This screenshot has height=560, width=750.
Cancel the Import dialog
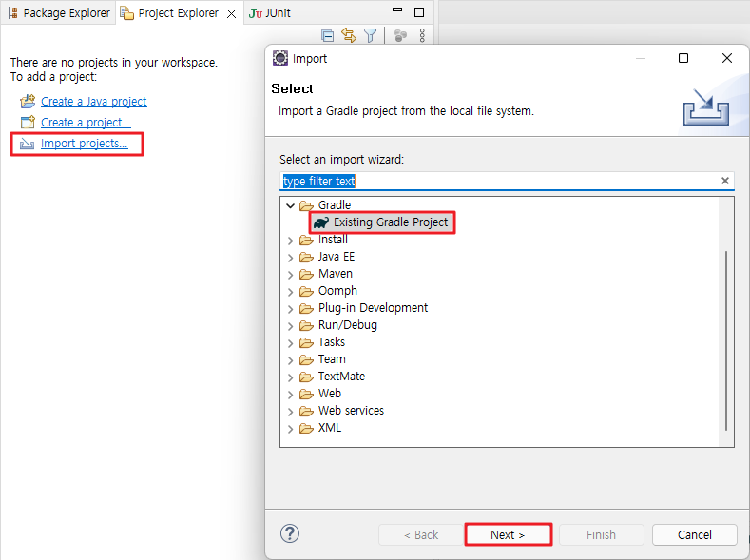point(695,534)
